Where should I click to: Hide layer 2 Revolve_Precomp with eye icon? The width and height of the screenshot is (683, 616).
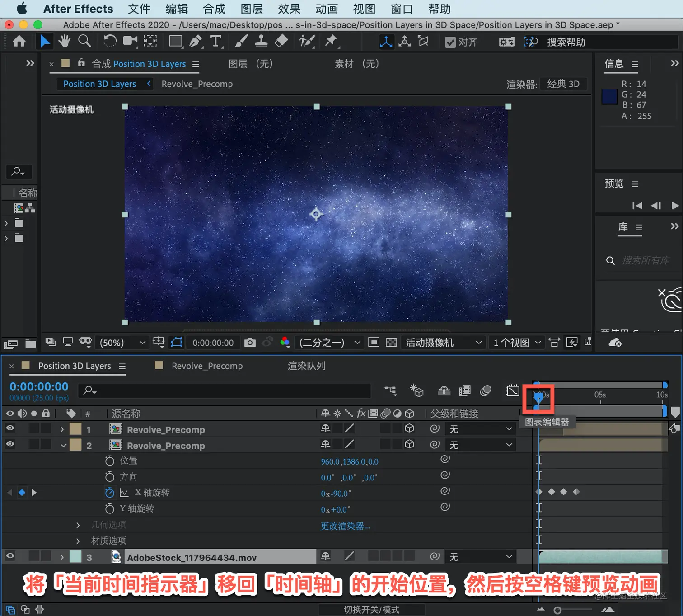[10, 444]
